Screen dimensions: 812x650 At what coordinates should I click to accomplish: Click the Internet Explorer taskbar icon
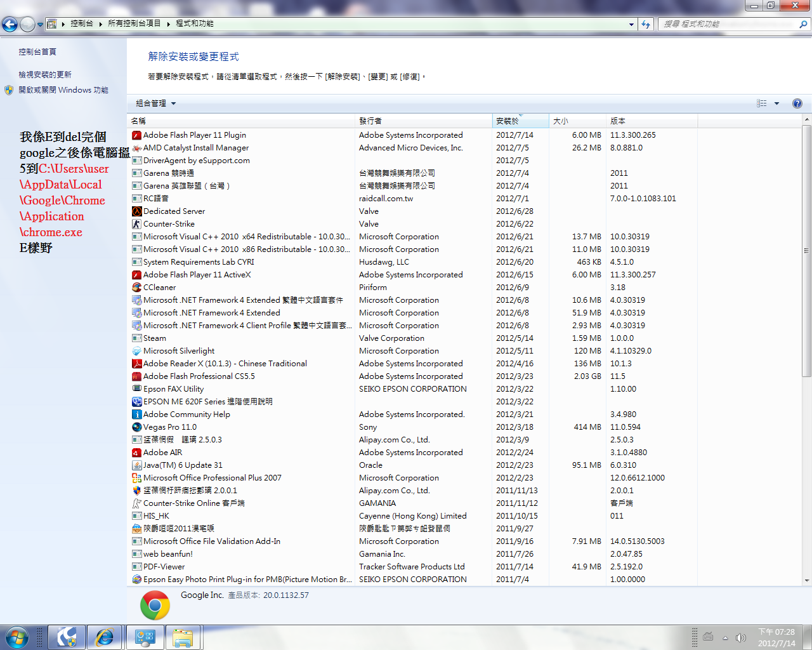click(x=104, y=637)
